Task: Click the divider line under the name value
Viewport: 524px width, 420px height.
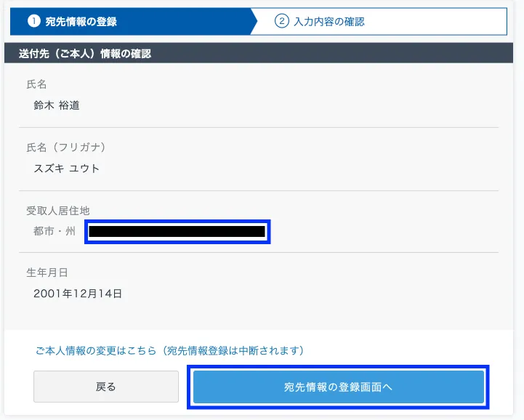Action: click(262, 127)
